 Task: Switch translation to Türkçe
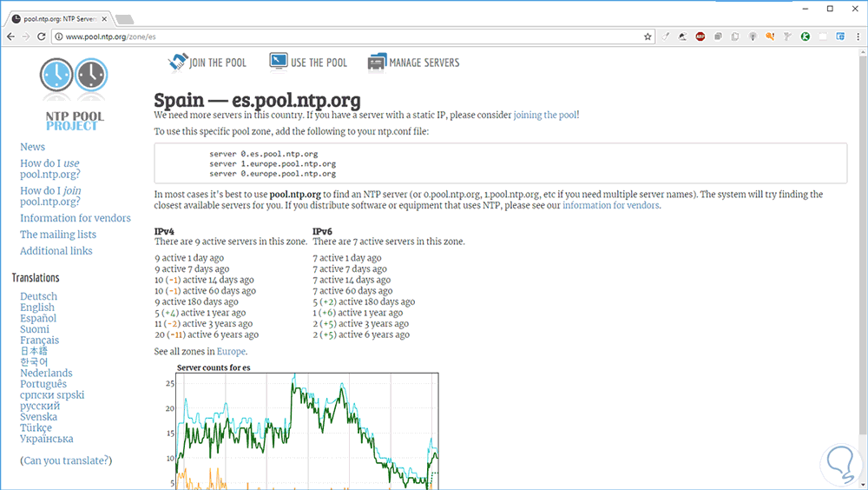click(36, 428)
